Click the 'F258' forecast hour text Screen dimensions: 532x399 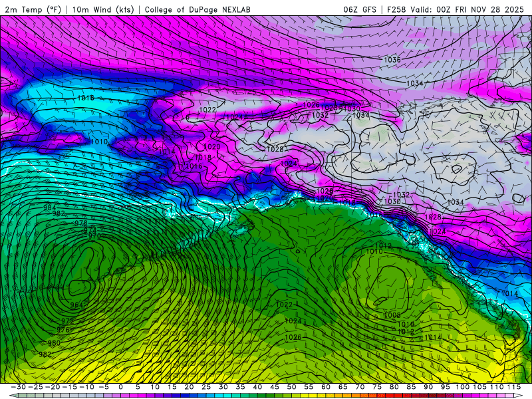click(x=396, y=9)
